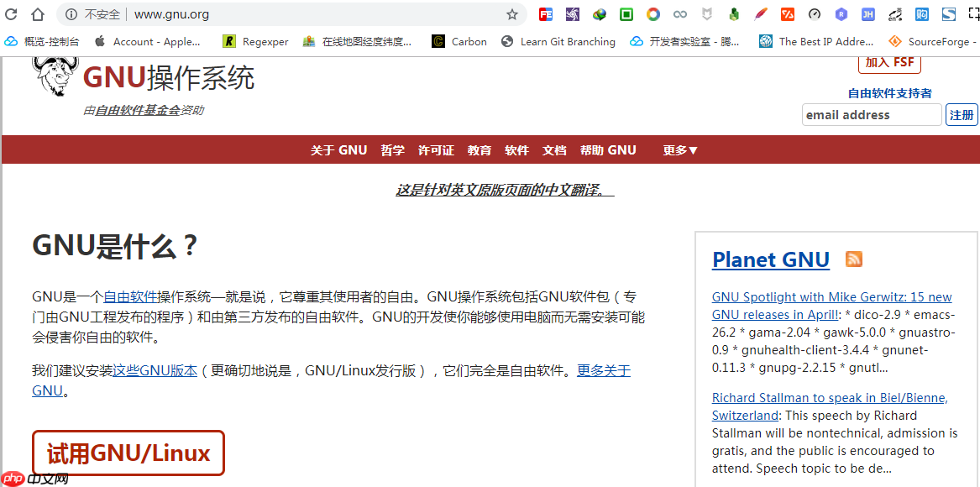Reload the page with the refresh icon
This screenshot has height=487, width=980.
(x=12, y=13)
